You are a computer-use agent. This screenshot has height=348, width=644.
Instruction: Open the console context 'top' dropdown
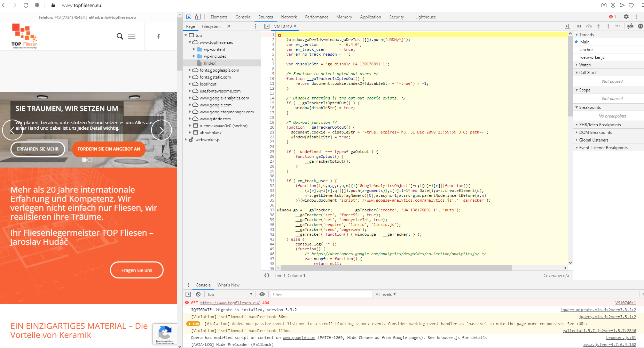(x=230, y=294)
